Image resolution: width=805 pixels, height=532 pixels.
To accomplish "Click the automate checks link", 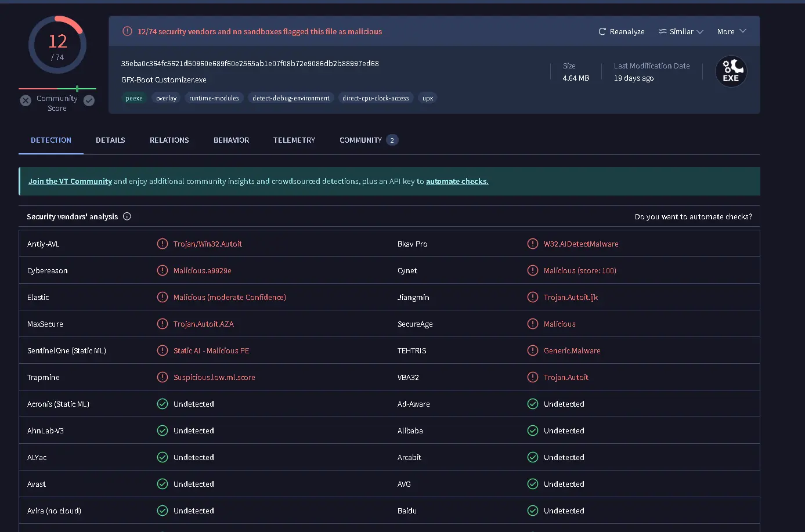I will point(457,181).
